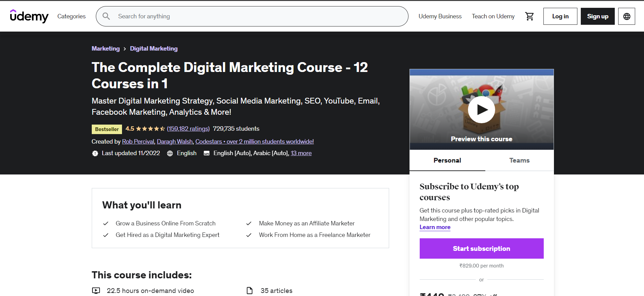
Task: Click the star rating icons
Action: (x=150, y=129)
